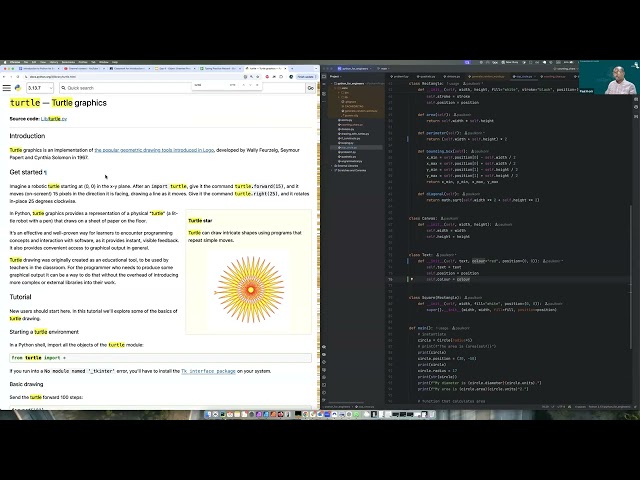
Task: Switch to the Classwork Chrome tab
Action: (x=129, y=69)
